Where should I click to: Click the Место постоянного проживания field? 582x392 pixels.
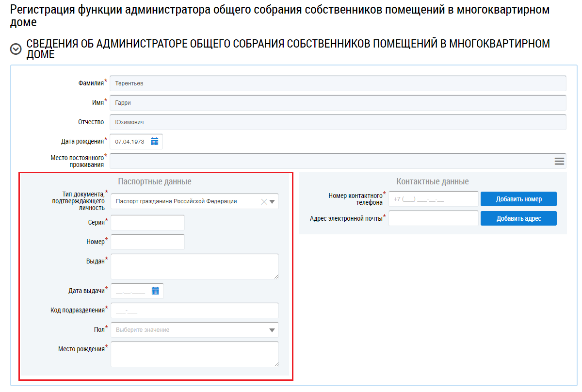[x=330, y=161]
